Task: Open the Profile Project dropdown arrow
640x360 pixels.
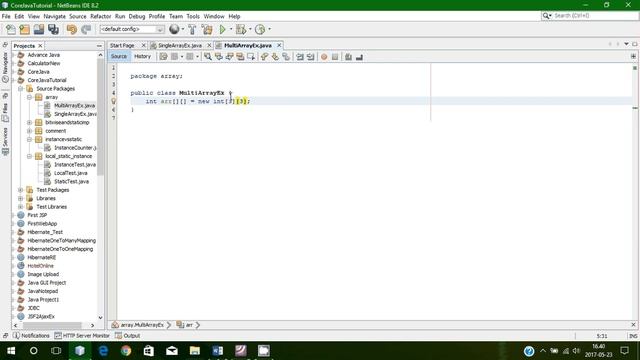Action: [x=269, y=29]
